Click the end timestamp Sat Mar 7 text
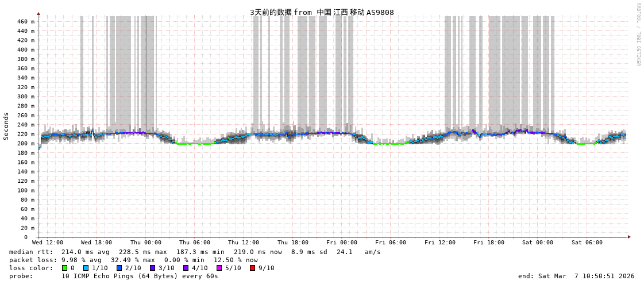644x284 pixels. 576,276
